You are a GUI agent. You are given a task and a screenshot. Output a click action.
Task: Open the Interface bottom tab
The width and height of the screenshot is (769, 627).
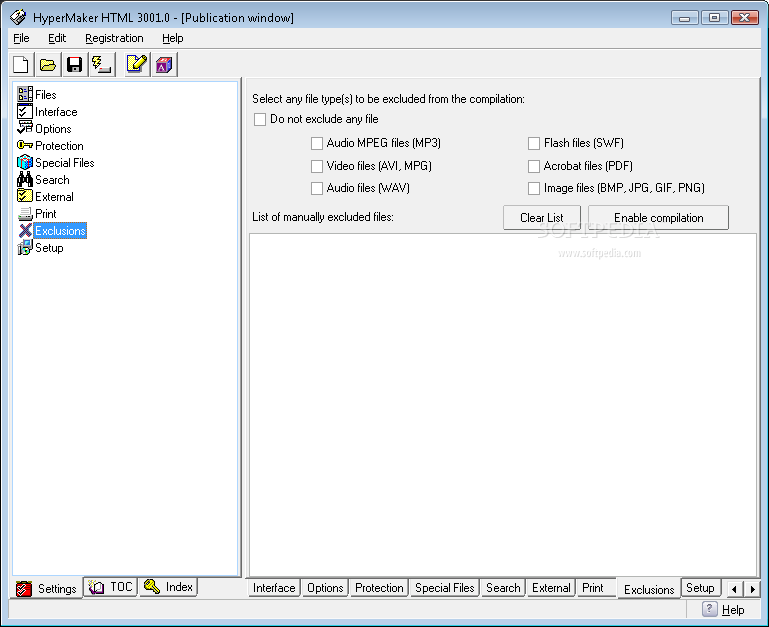coord(274,588)
